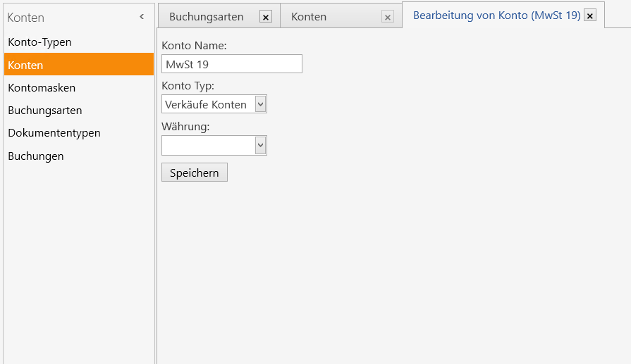This screenshot has height=364, width=631.
Task: Activate the Bearbeitung von Konto tab
Action: click(x=496, y=15)
